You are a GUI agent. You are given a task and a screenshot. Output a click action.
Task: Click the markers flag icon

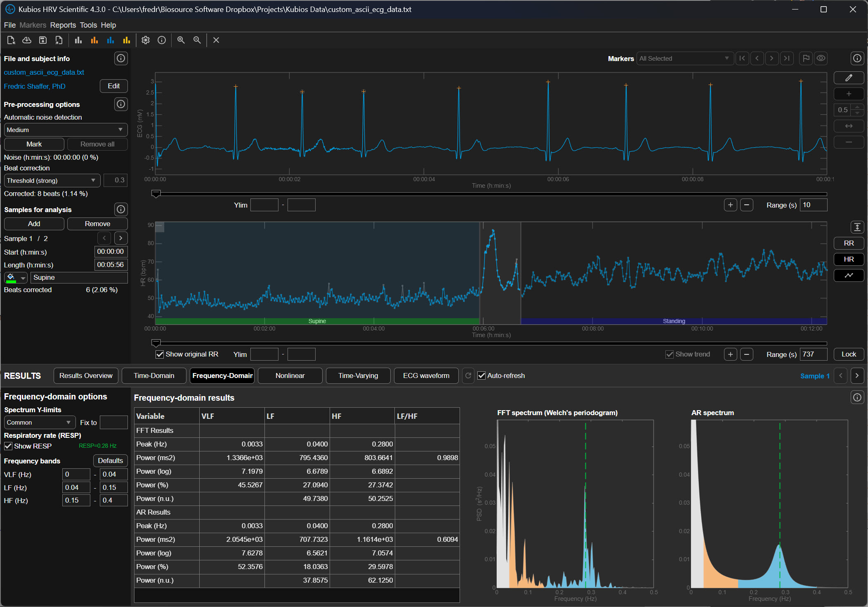coord(805,58)
